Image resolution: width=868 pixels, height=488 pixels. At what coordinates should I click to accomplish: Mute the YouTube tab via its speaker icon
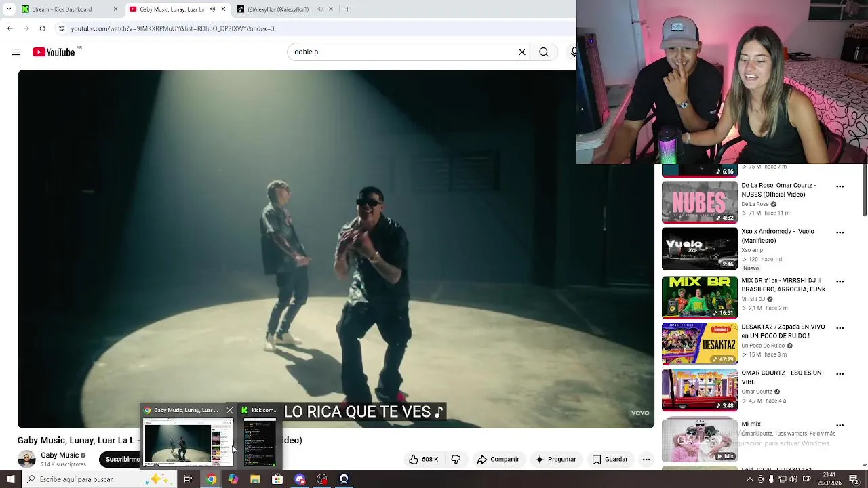212,9
